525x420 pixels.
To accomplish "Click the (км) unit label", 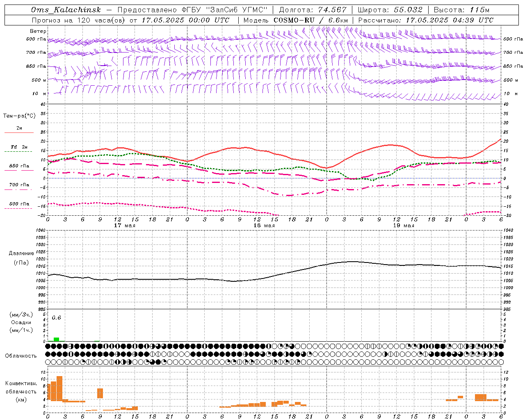I will pos(21,400).
